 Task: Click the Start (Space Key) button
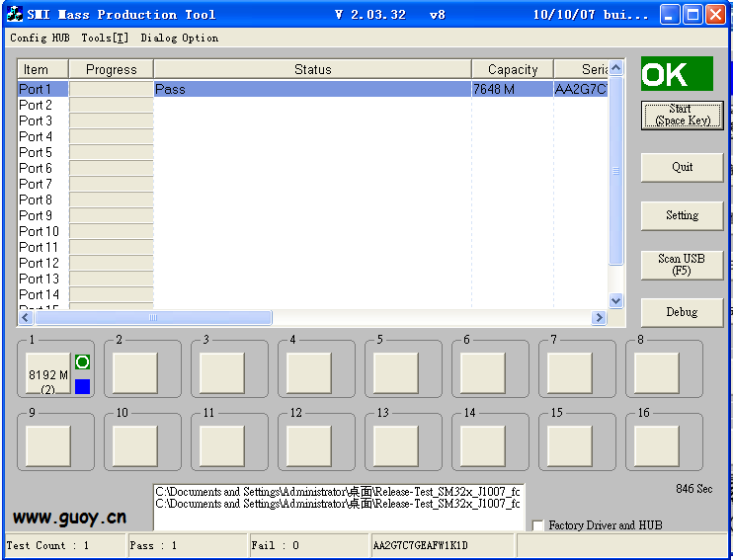[x=682, y=115]
